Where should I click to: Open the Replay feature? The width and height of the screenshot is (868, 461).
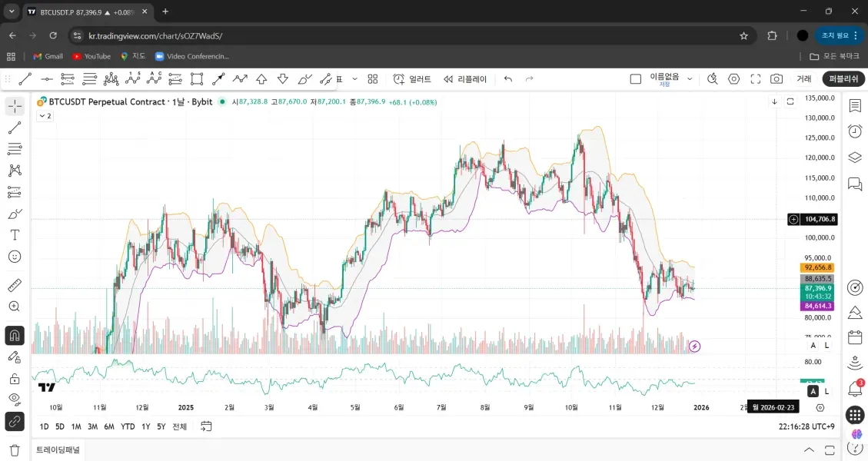[x=465, y=79]
